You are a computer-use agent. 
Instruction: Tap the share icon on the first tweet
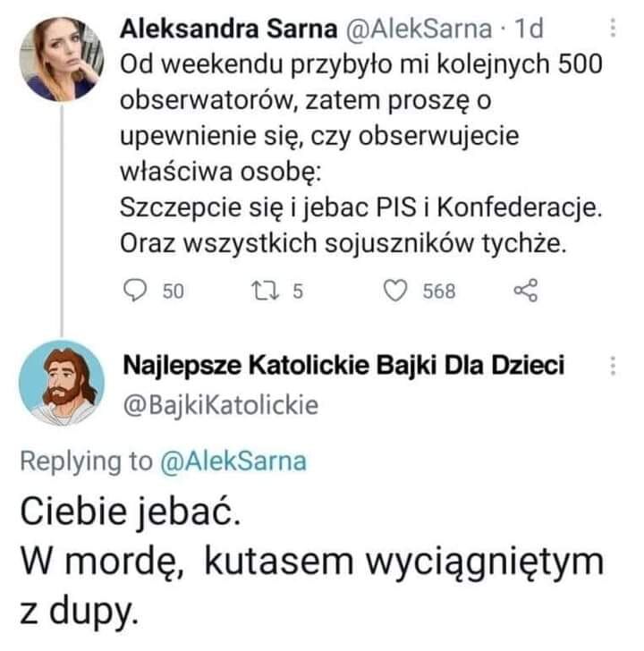tap(527, 291)
